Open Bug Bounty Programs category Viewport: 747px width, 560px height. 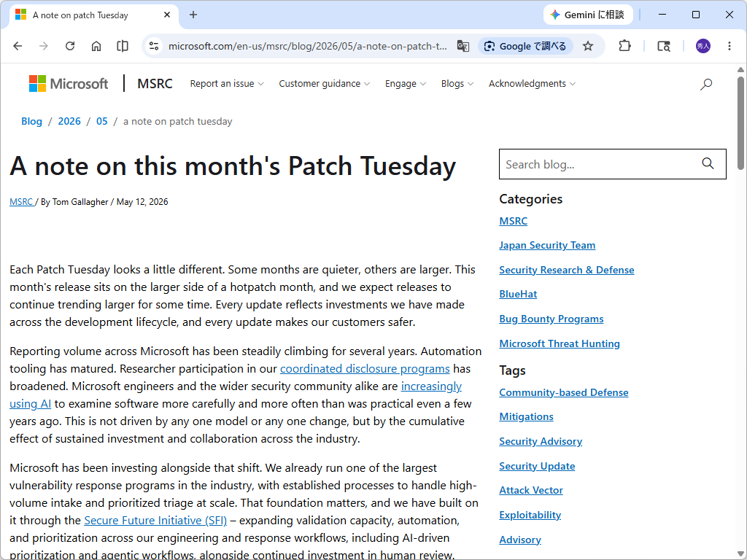pos(551,319)
